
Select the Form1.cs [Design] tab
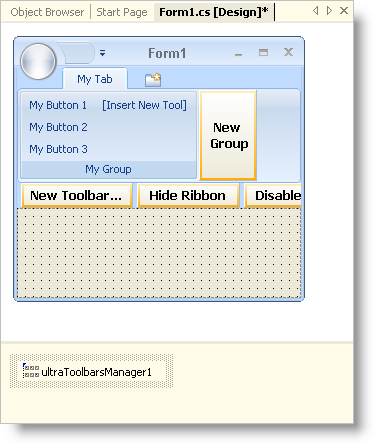pos(214,12)
